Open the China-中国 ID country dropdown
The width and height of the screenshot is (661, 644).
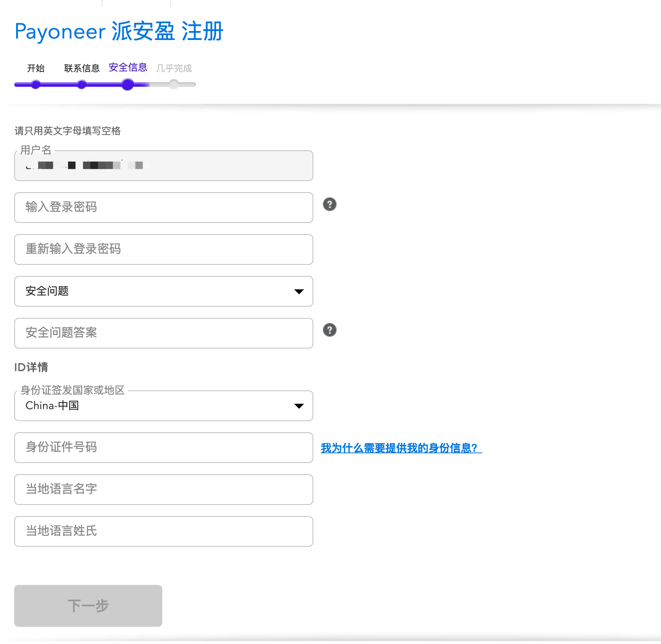[164, 406]
